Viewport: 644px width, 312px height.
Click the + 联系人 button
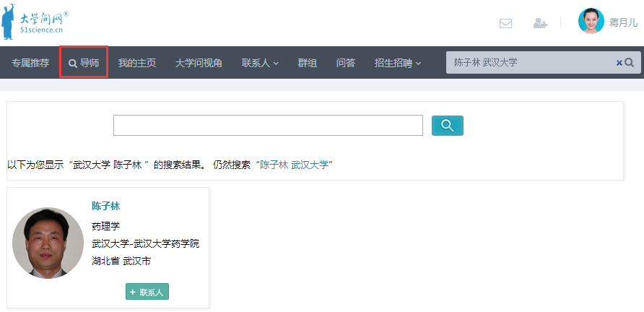(x=147, y=292)
